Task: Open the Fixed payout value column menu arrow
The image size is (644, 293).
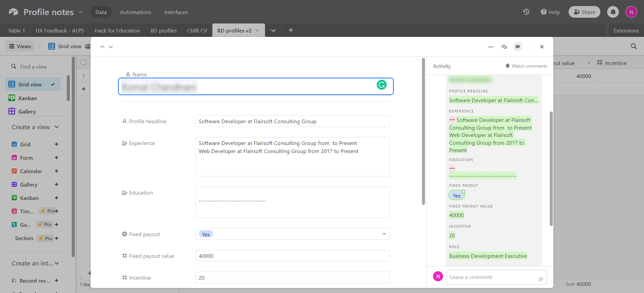Action: [x=589, y=63]
